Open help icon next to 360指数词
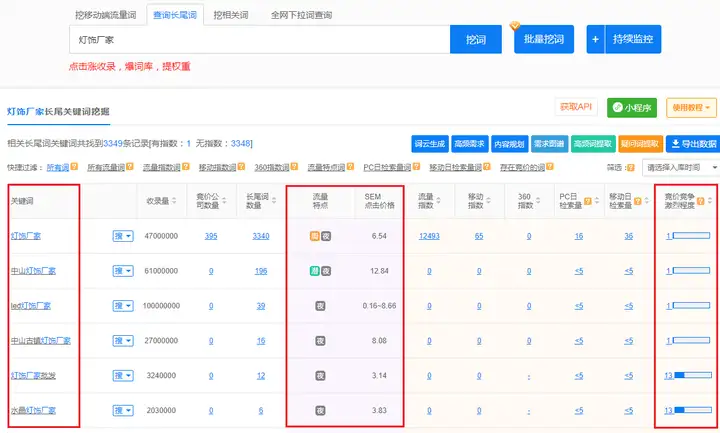The width and height of the screenshot is (720, 433). point(294,167)
